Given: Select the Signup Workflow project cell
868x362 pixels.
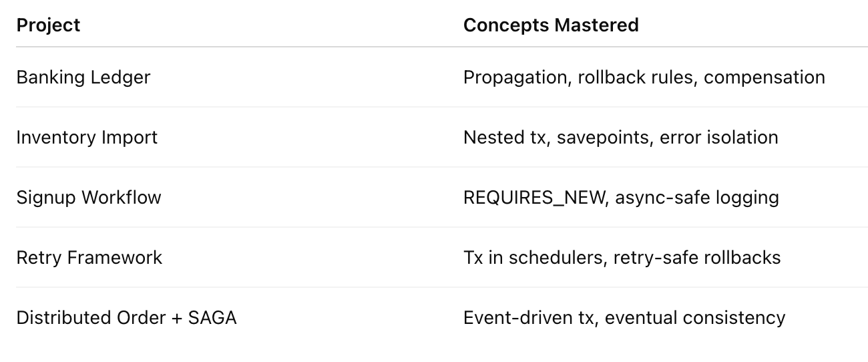Looking at the screenshot, I should point(89,198).
